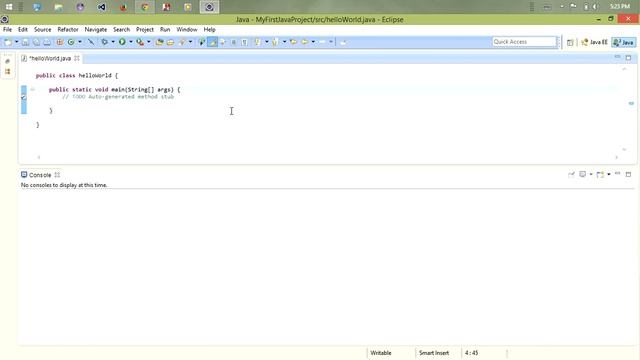Screen dimensions: 640x360
Task: Open the Back history dropdown arrow
Action: pos(313,42)
